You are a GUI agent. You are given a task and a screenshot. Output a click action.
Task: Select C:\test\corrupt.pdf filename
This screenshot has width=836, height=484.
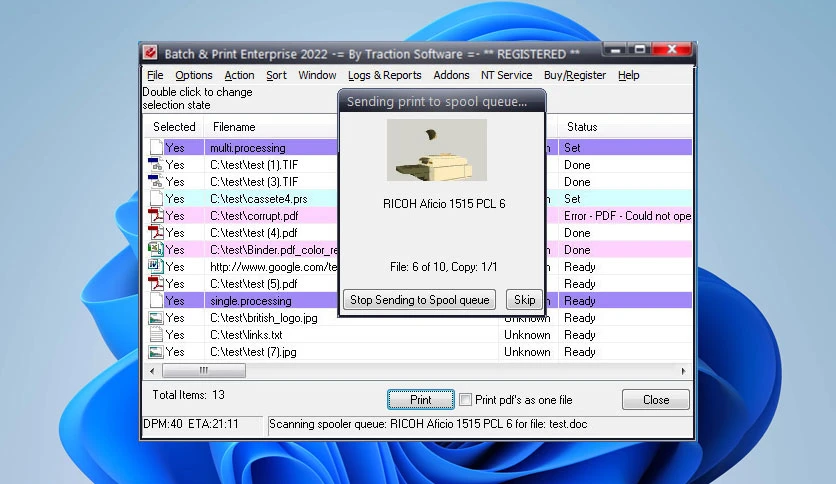tap(254, 216)
